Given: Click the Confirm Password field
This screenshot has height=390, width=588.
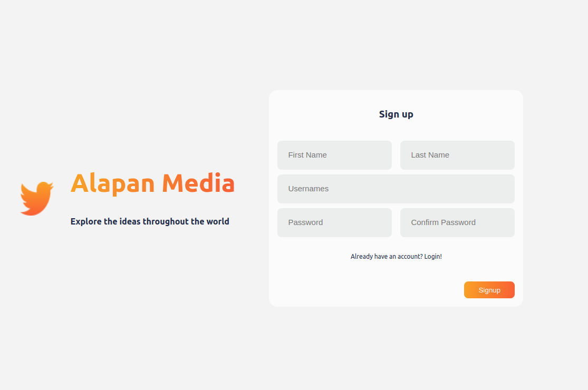Looking at the screenshot, I should 457,222.
